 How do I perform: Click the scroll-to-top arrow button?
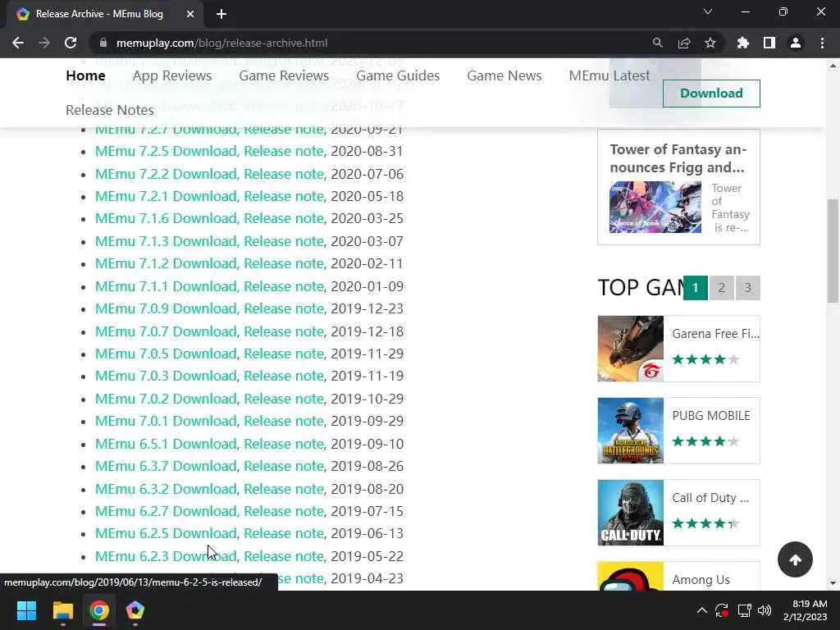point(795,559)
